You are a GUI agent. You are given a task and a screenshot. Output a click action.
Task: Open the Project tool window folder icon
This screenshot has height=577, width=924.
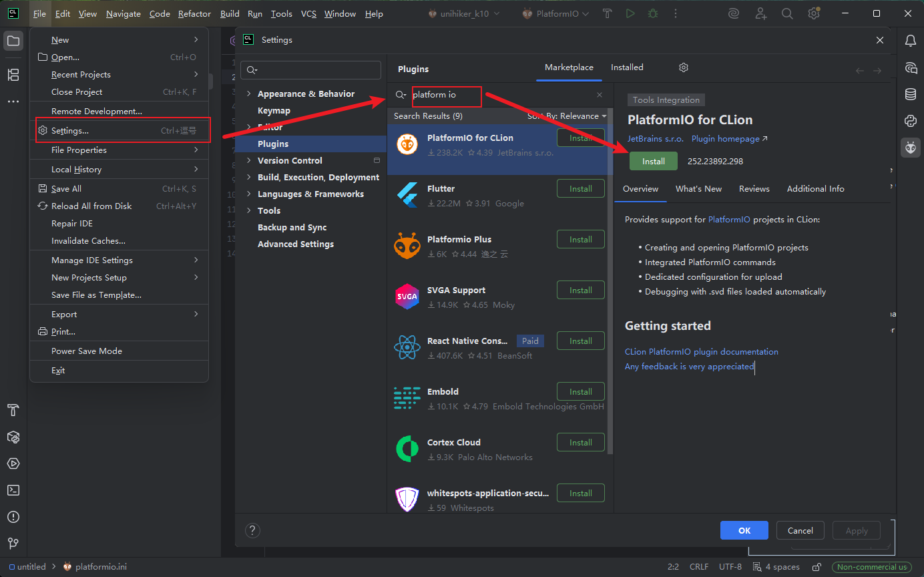coord(13,41)
